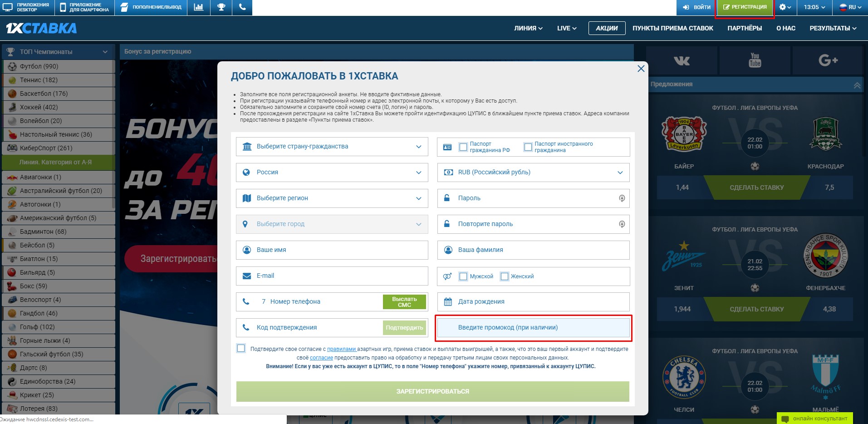Go to АКЦИИ tab
Viewport: 868px width, 424px height.
tap(607, 28)
